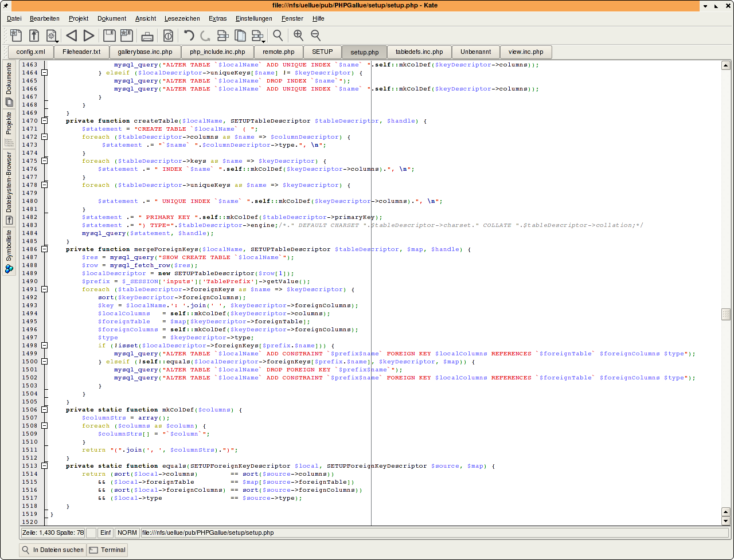Click the Print toolbar icon
Image resolution: width=734 pixels, height=560 pixels.
[147, 36]
